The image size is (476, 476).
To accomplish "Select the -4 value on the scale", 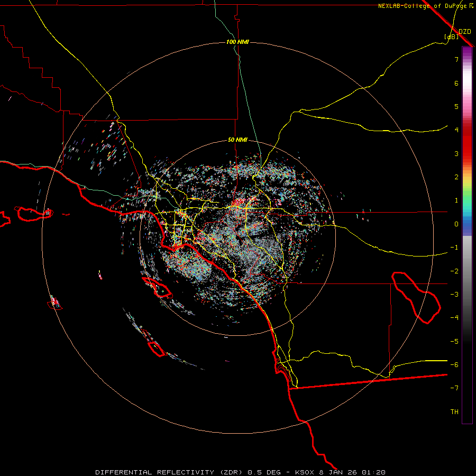I will pos(454,318).
